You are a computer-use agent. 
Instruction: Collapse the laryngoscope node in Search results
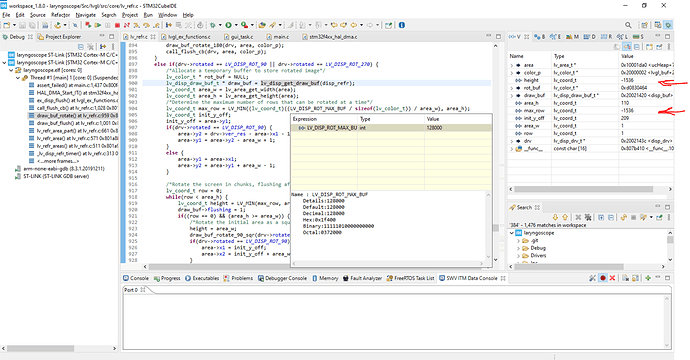(x=512, y=233)
